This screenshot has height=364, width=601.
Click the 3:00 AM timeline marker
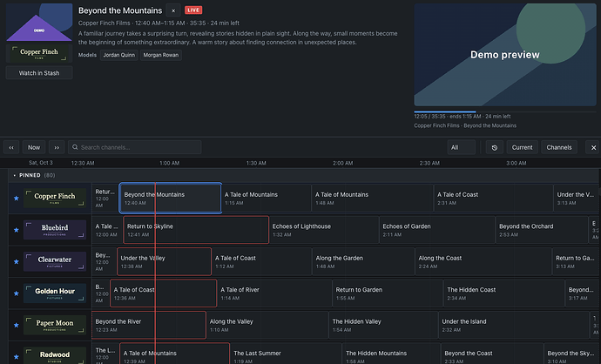click(x=516, y=163)
